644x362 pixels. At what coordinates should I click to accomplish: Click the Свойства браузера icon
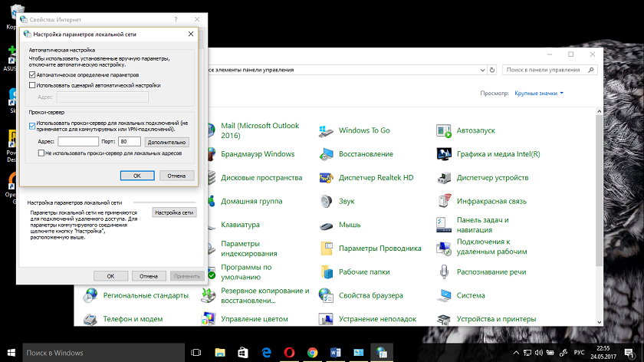pos(327,295)
